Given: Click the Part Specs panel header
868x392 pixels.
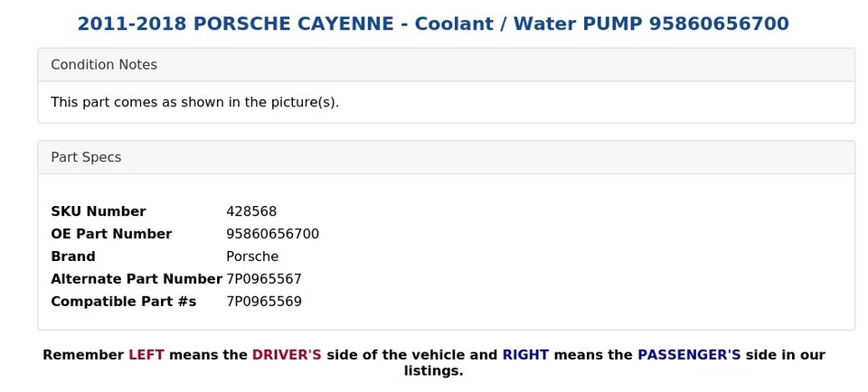Looking at the screenshot, I should 86,157.
